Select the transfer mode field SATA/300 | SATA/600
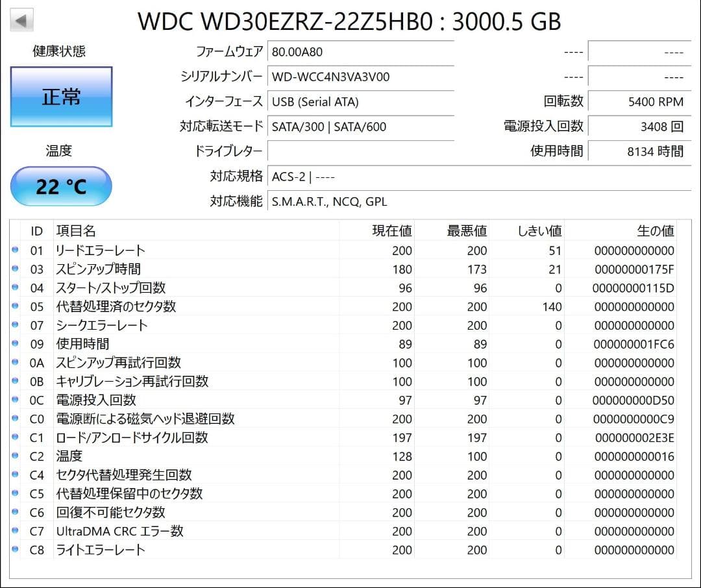The image size is (701, 588). tap(361, 127)
